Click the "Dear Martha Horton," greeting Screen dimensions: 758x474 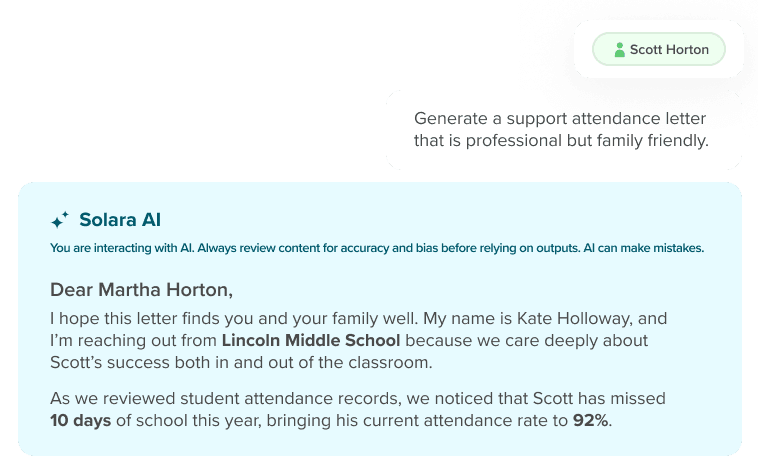[141, 290]
